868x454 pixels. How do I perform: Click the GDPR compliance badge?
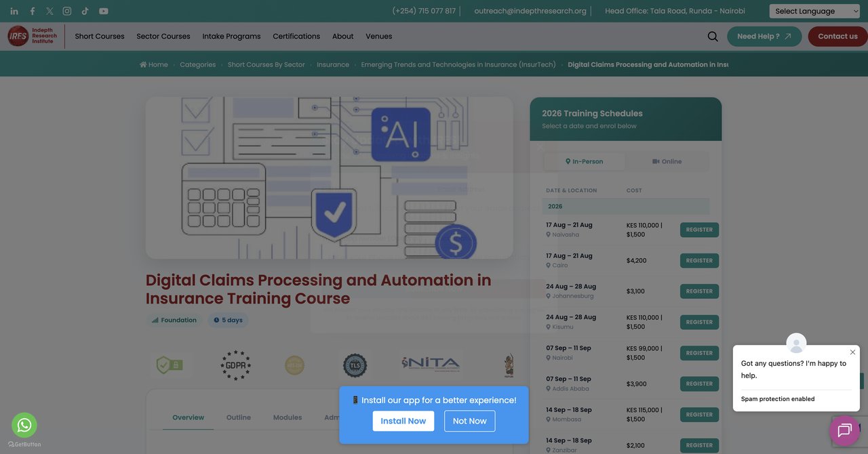click(x=235, y=365)
